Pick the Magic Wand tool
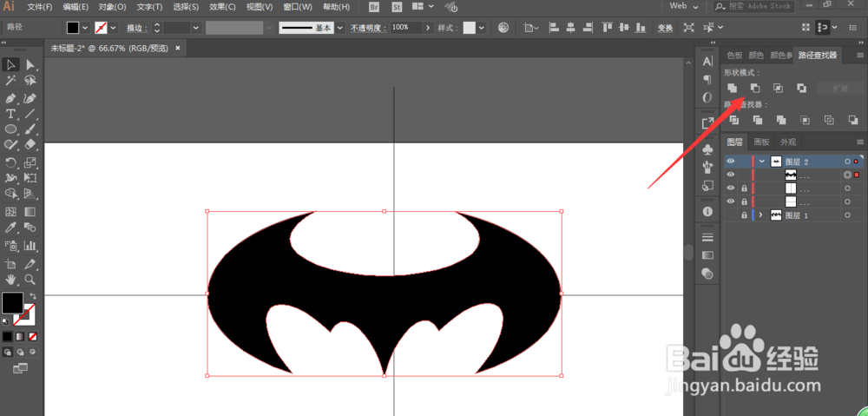 (10, 81)
